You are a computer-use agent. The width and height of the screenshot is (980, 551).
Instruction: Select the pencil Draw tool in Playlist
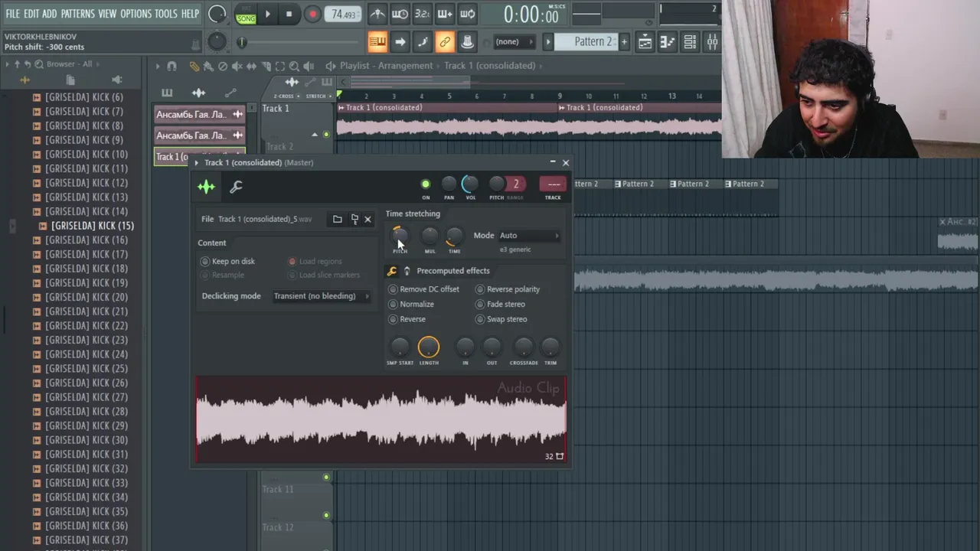pos(194,67)
